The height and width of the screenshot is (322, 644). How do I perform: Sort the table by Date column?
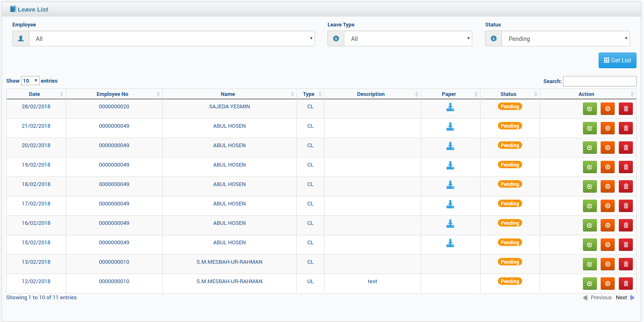tap(36, 94)
